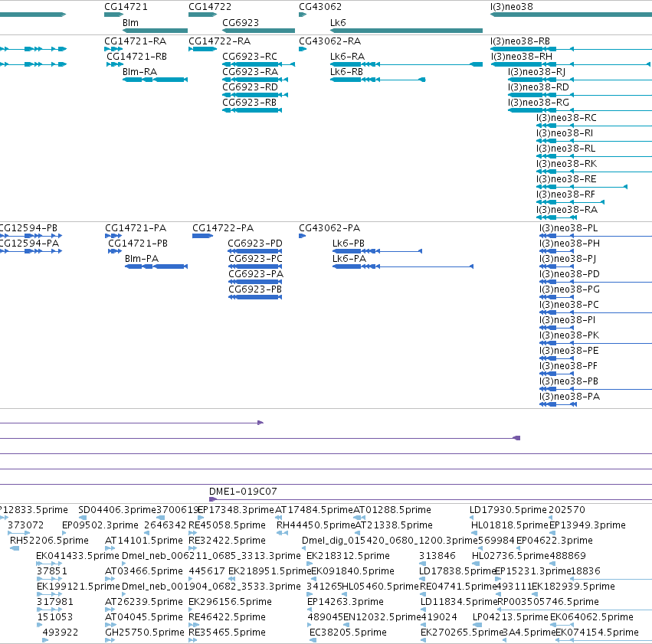Select the Blm gene arrow bar

pyautogui.click(x=155, y=31)
